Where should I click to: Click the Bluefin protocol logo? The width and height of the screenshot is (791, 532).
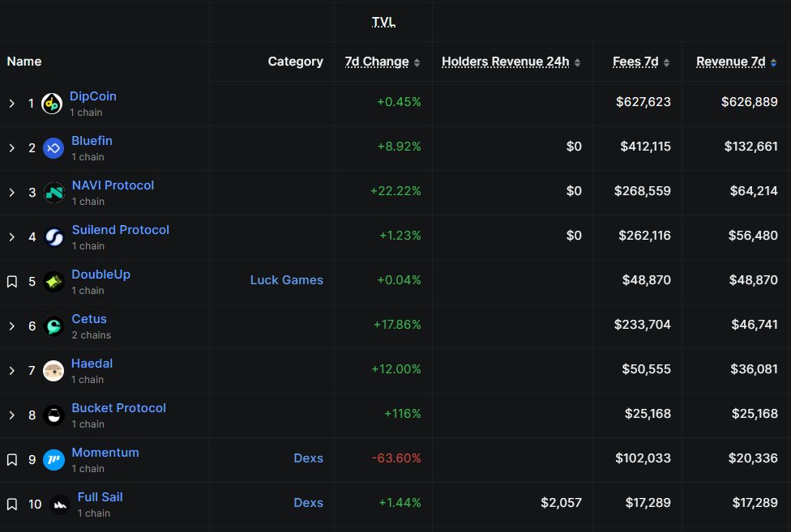[53, 148]
